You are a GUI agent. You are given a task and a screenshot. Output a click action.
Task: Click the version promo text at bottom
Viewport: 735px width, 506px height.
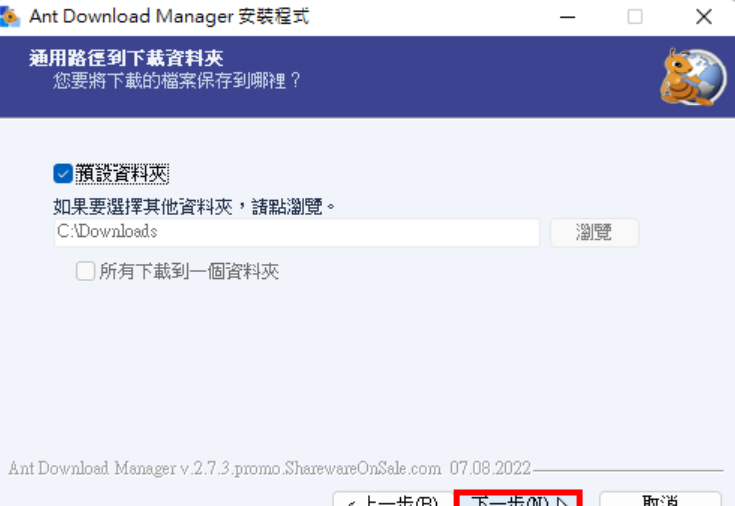tap(270, 468)
